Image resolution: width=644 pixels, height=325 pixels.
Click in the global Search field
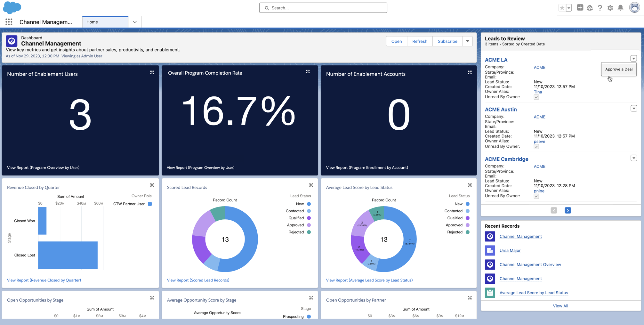tap(323, 8)
